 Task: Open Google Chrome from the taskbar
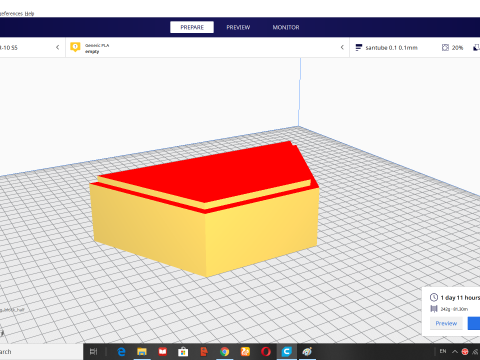224,351
